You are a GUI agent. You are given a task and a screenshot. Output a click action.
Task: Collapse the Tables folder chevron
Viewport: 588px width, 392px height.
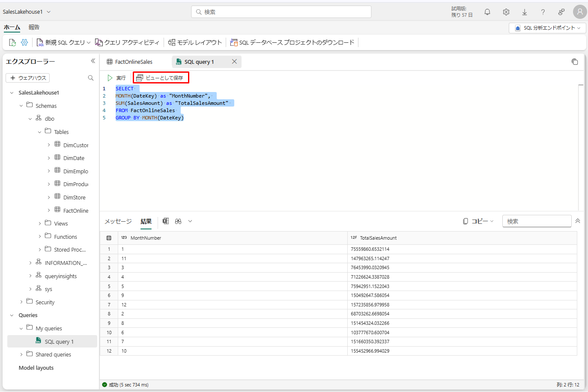coord(39,132)
